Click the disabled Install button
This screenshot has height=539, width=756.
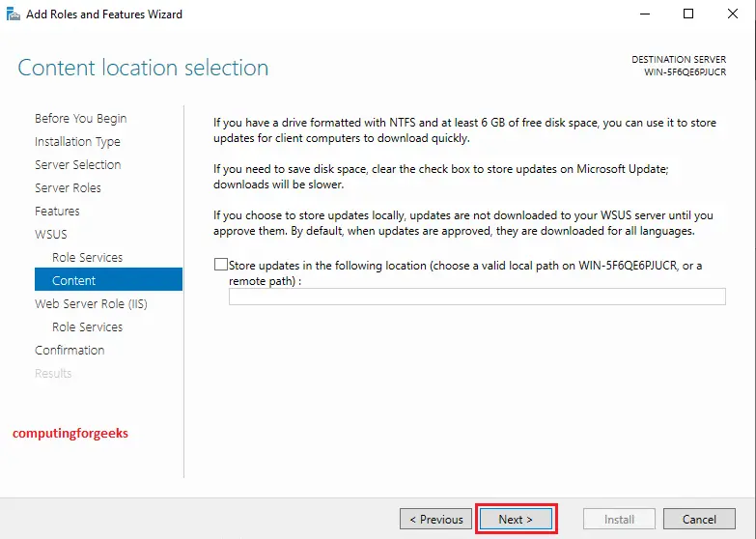(x=619, y=520)
